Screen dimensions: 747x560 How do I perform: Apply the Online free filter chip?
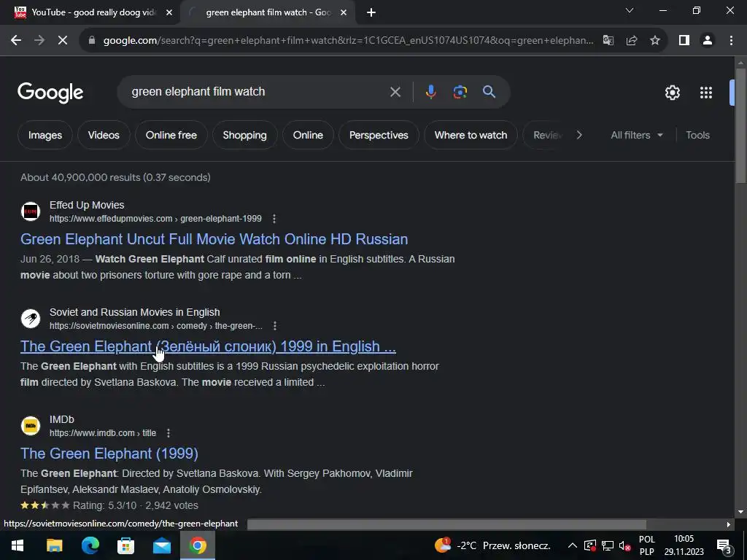pos(171,135)
